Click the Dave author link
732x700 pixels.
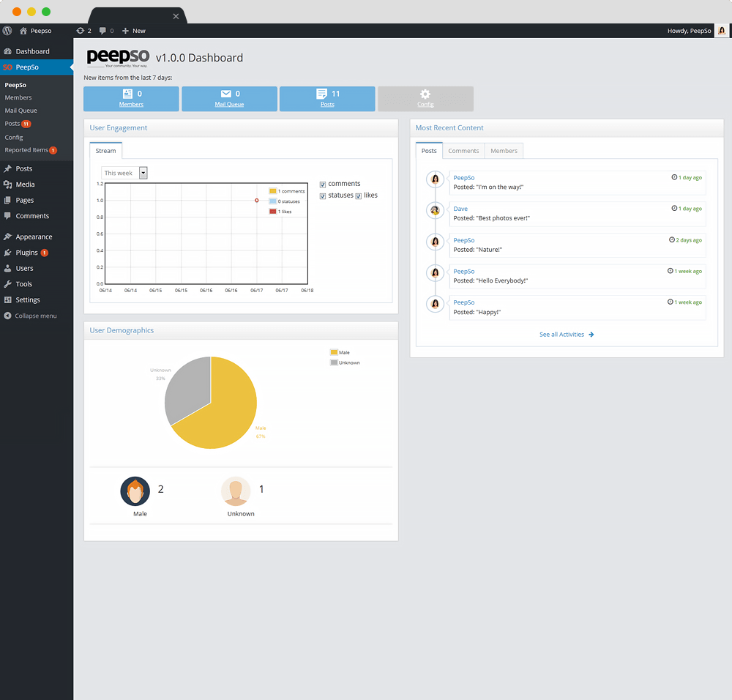[x=460, y=209]
